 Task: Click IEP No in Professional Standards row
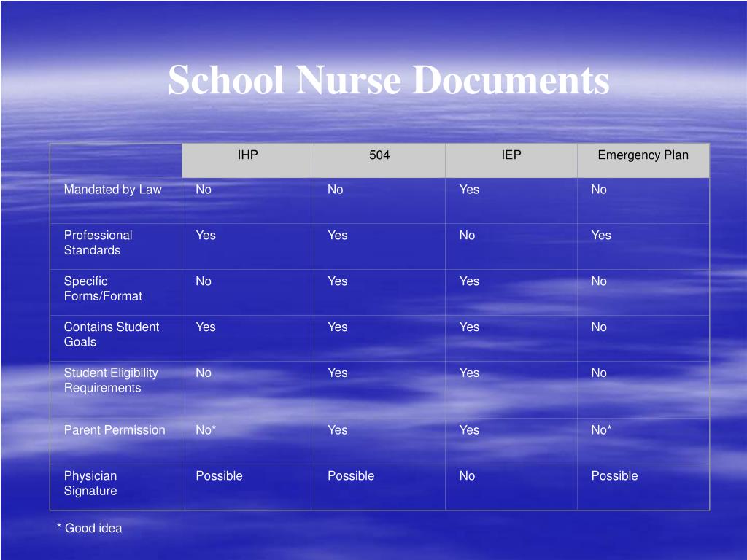[x=468, y=236]
